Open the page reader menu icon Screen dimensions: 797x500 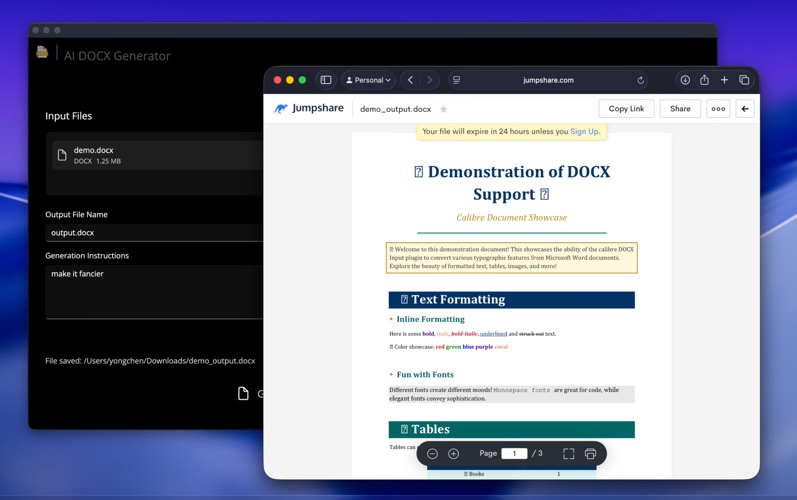456,80
